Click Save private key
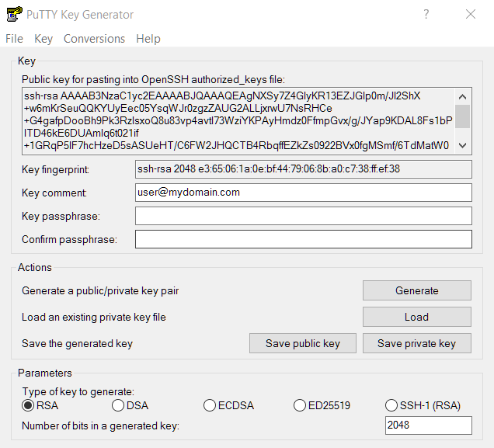This screenshot has height=448, width=494. (x=417, y=343)
